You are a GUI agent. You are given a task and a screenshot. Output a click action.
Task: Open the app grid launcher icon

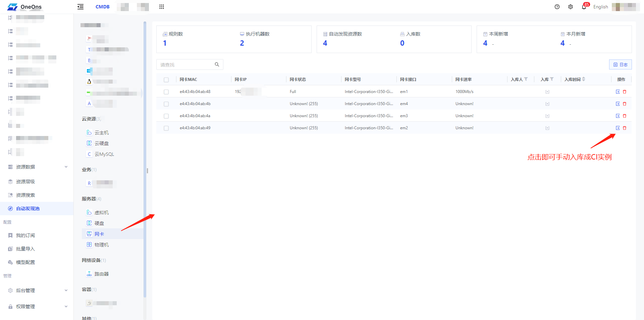point(162,7)
